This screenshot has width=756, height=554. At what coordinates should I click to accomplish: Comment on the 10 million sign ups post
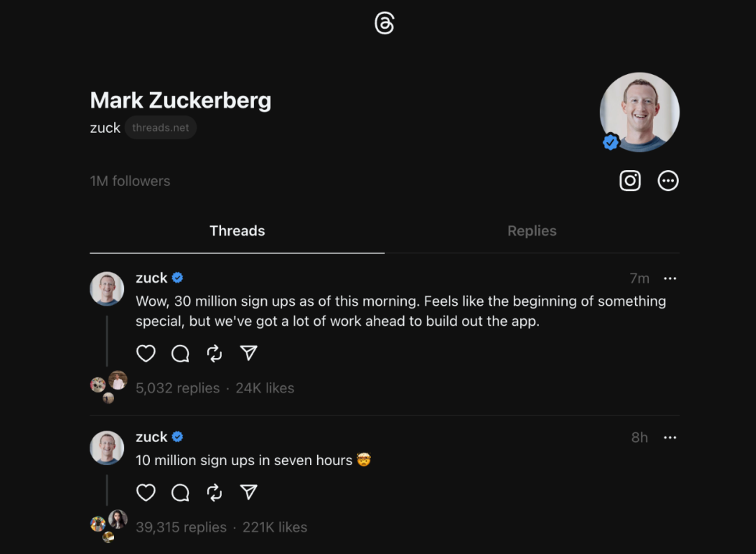click(181, 493)
